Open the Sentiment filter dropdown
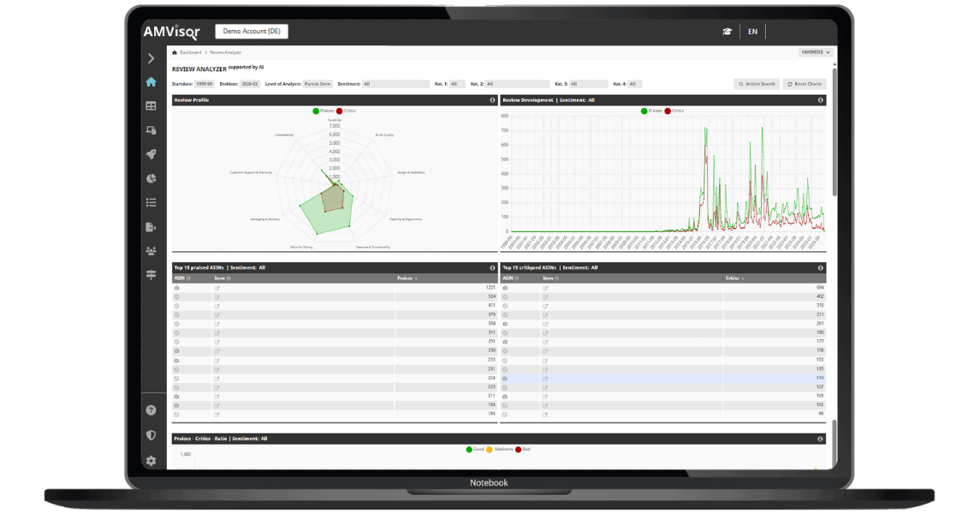980x514 pixels. (395, 84)
